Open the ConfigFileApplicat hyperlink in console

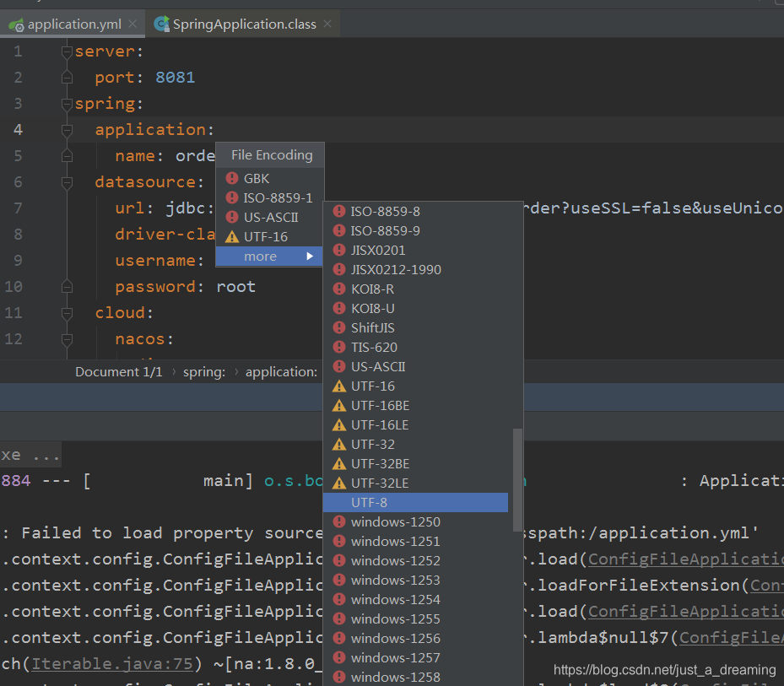point(684,559)
